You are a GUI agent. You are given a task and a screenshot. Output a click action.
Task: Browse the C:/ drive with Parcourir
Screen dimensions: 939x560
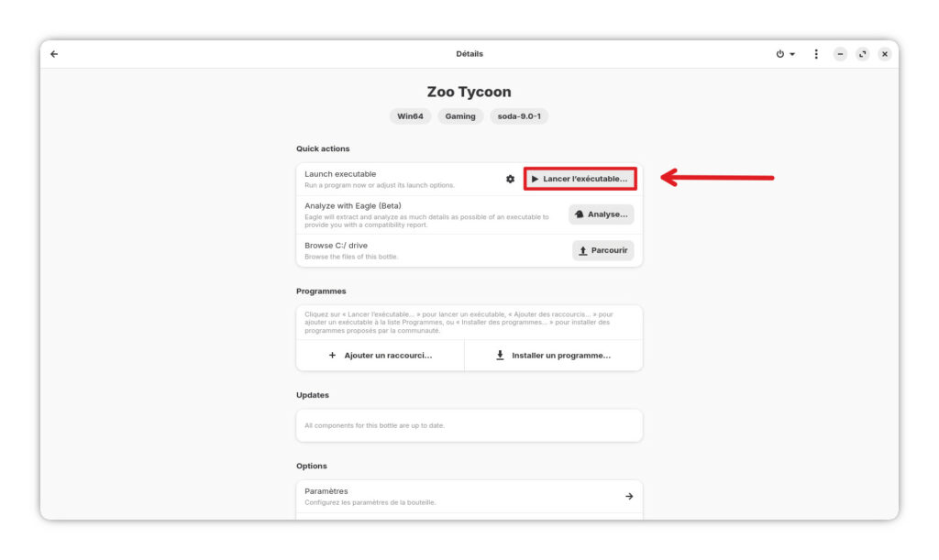(x=602, y=250)
